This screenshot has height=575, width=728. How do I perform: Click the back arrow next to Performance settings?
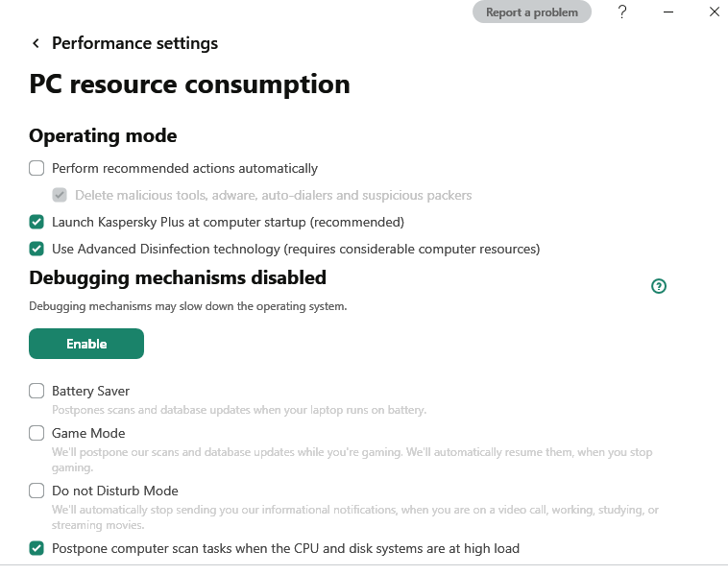tap(36, 43)
